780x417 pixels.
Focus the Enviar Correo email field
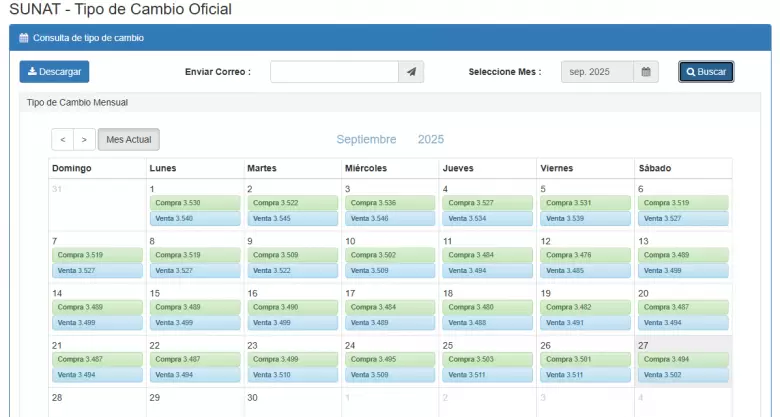tap(334, 72)
